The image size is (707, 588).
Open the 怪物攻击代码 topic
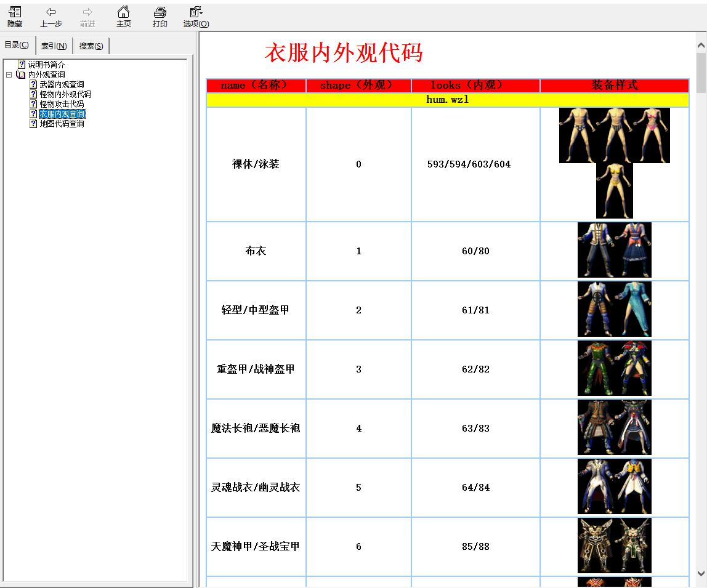point(62,104)
